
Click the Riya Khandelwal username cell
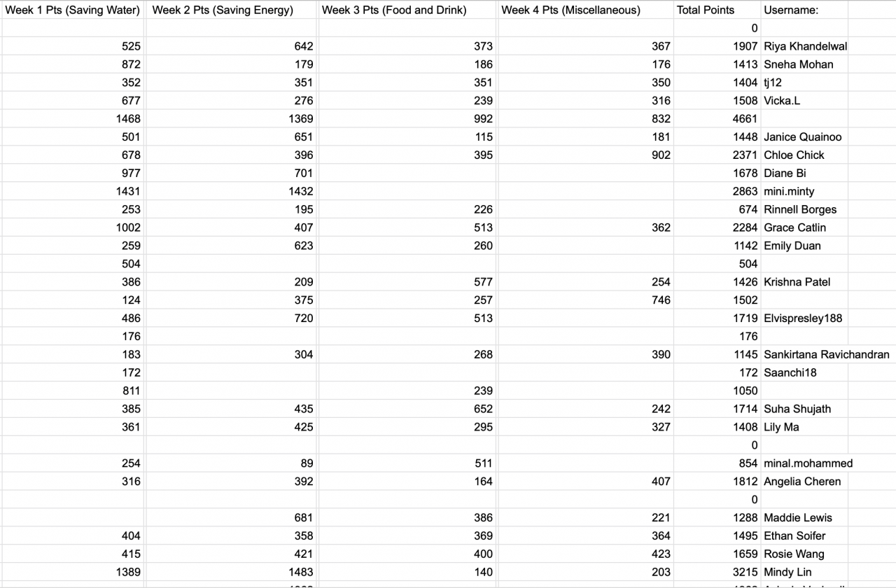[805, 46]
